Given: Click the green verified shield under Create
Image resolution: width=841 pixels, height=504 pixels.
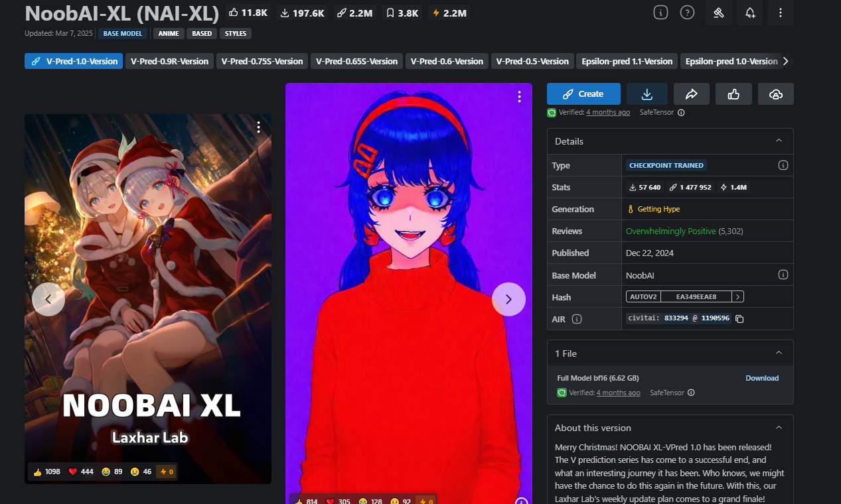Looking at the screenshot, I should [552, 113].
